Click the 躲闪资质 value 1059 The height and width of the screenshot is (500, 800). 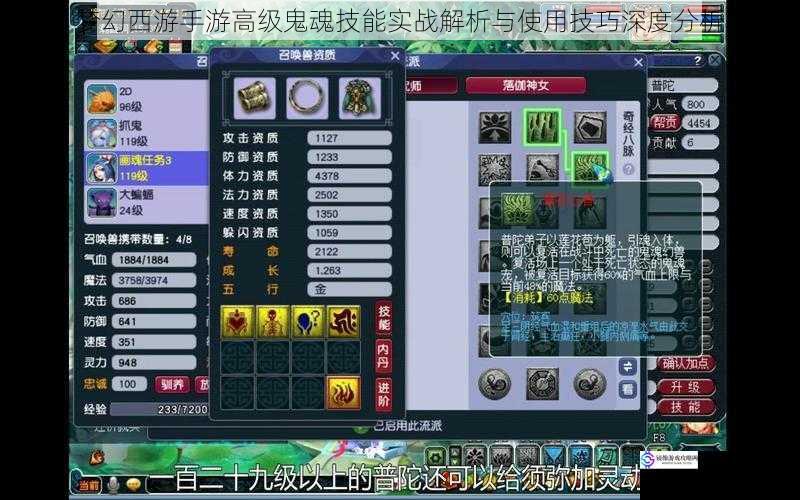click(349, 233)
